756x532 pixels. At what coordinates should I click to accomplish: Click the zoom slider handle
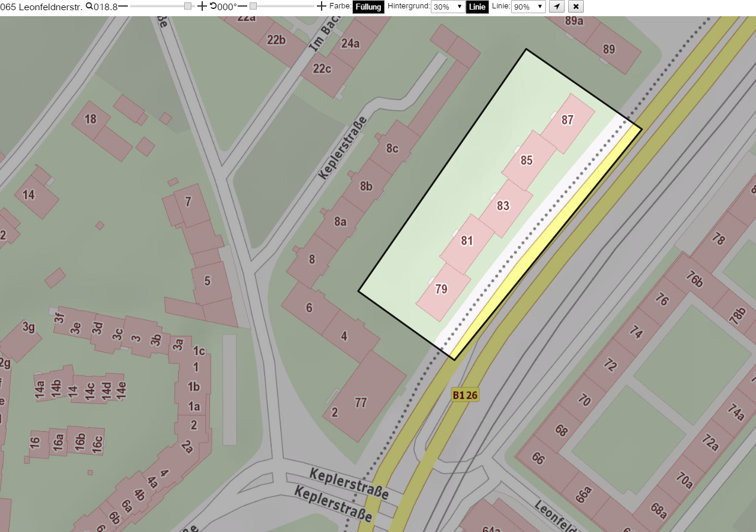188,6
